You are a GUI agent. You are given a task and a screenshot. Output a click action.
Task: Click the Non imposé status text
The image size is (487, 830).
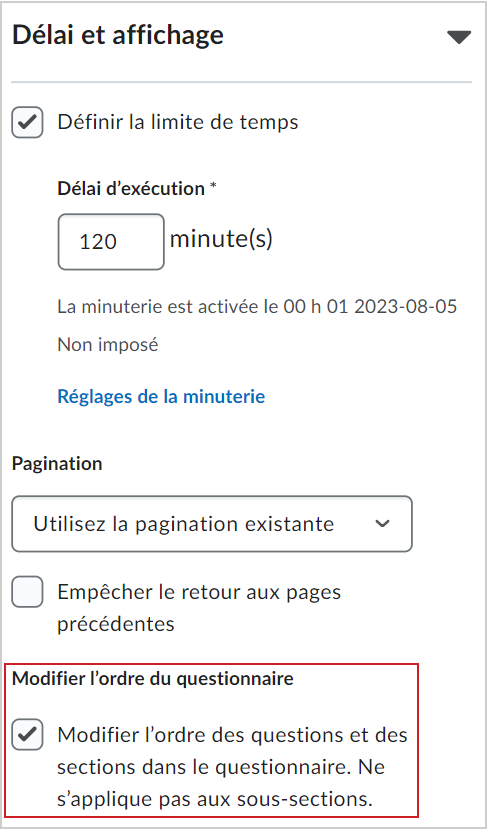107,345
